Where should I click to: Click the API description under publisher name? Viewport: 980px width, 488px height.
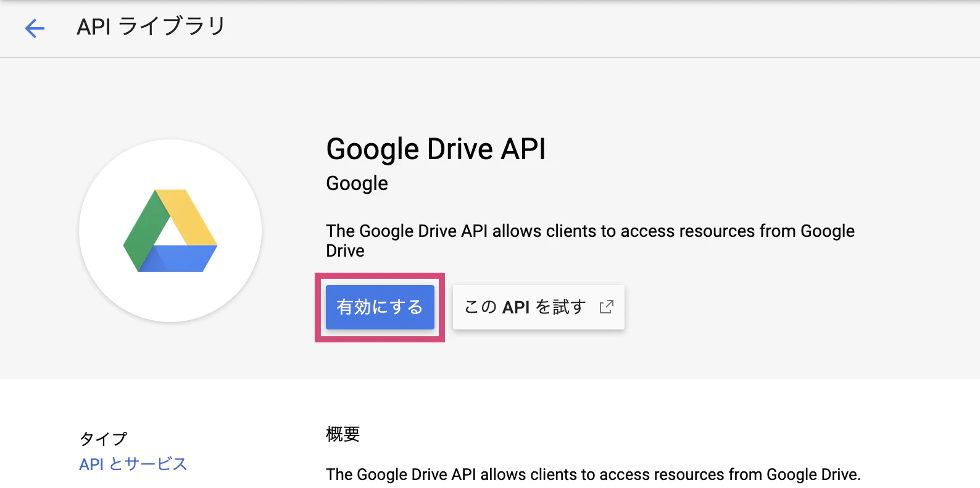point(590,241)
